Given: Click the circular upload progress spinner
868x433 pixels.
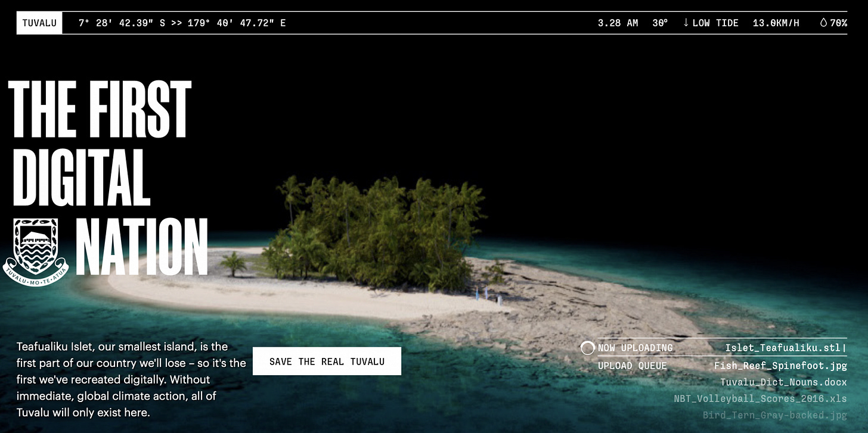Looking at the screenshot, I should click(587, 347).
